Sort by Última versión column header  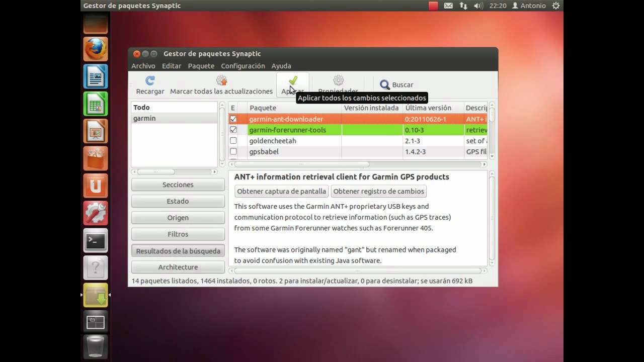tap(433, 108)
